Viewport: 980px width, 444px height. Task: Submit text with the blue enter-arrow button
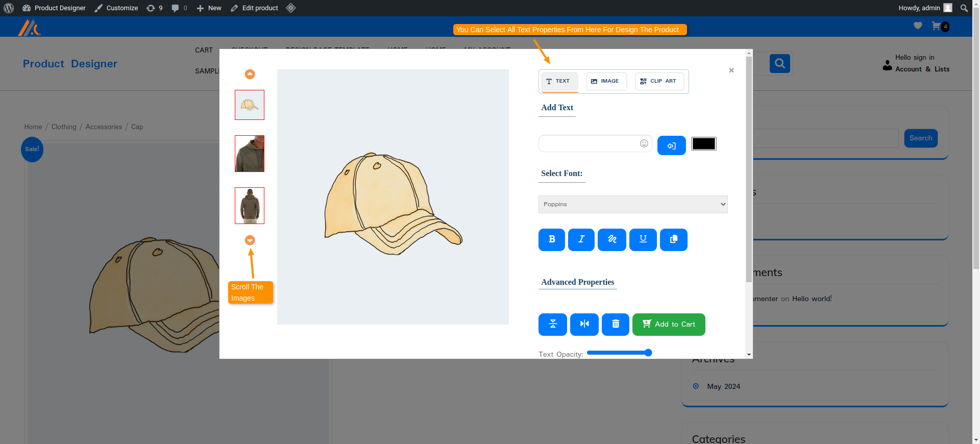671,145
